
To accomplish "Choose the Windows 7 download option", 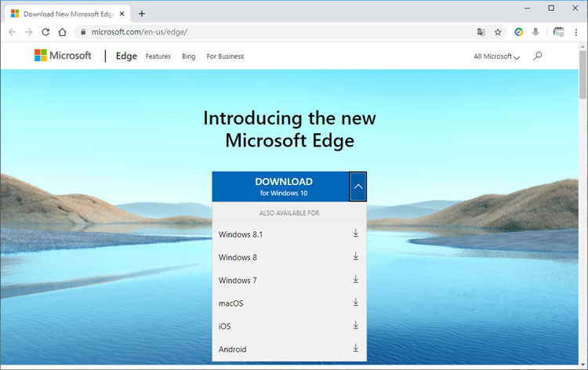I will click(238, 280).
